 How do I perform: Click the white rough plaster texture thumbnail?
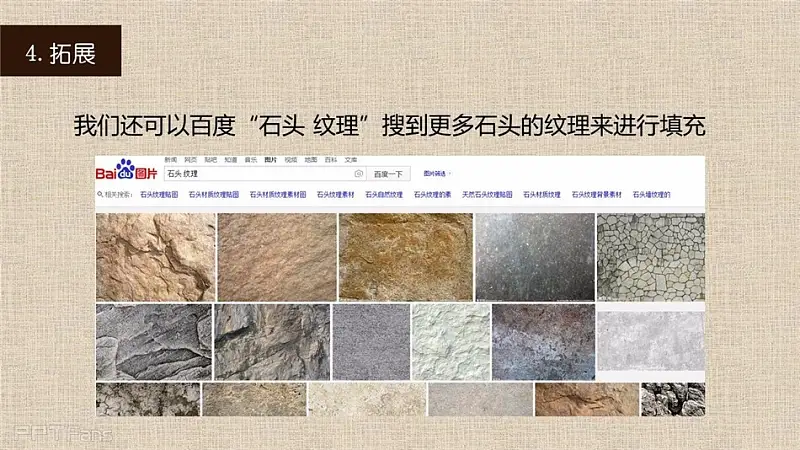(451, 342)
